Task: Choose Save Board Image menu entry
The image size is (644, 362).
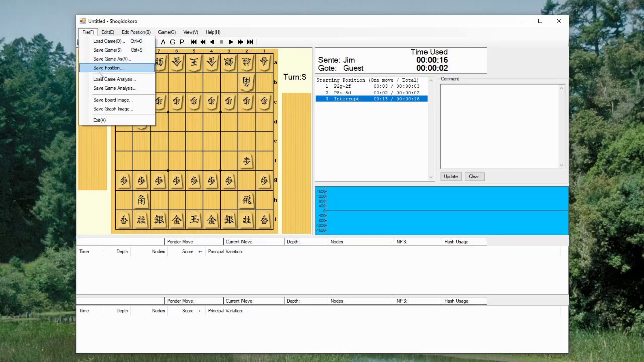Action: pos(117,100)
